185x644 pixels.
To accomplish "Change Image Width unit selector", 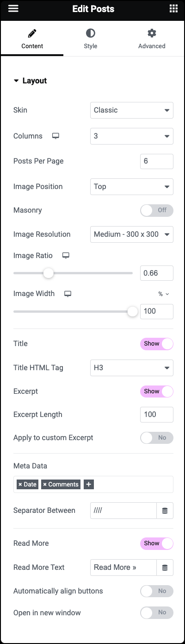I will coord(164,294).
